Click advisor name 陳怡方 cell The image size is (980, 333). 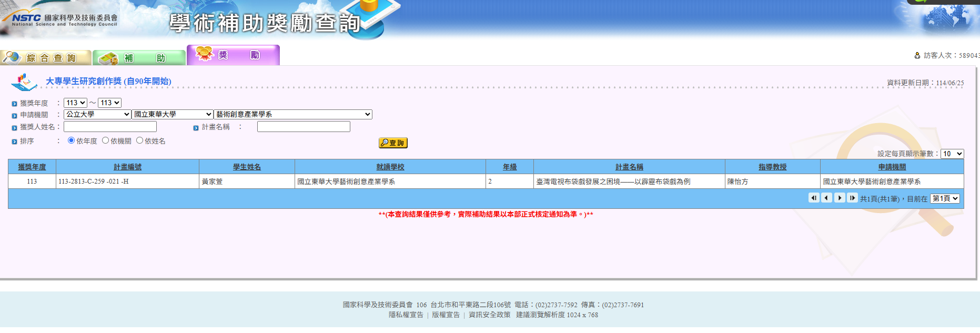coord(772,181)
